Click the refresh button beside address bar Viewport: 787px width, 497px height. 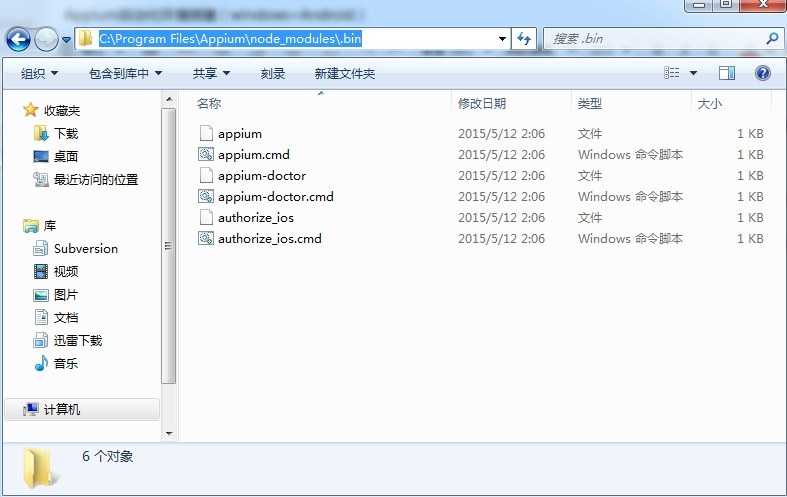pyautogui.click(x=524, y=39)
